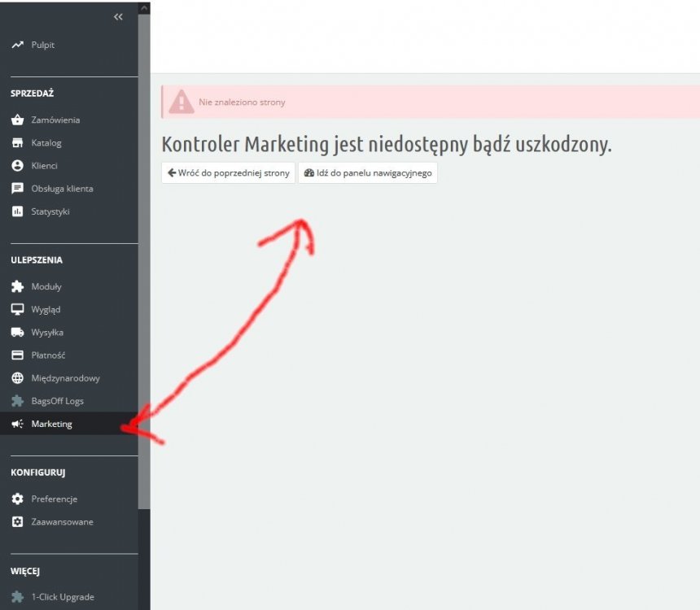Viewport: 700px width, 610px height.
Task: Click the 1-Click Upgrade puzzle icon
Action: [17, 597]
